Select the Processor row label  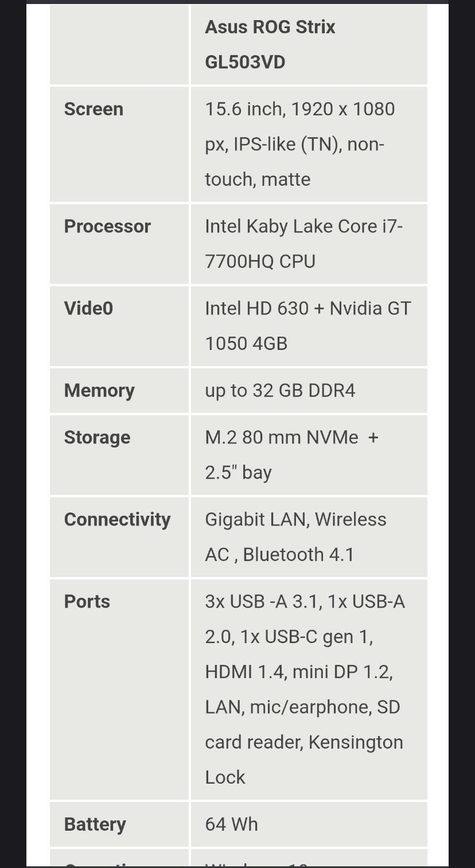coord(107,226)
